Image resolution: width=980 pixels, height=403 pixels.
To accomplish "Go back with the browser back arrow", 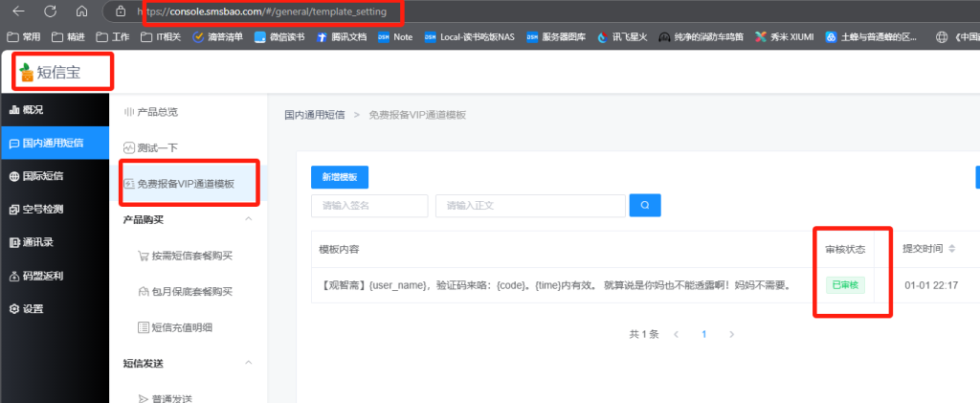I will [19, 11].
